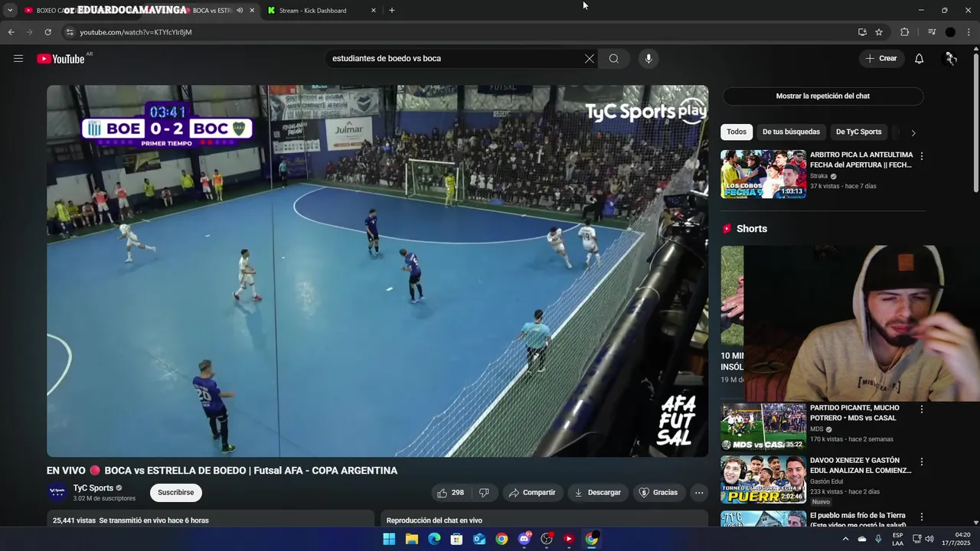Viewport: 980px width, 551px height.
Task: Open ARBITRO PICA video thumbnail
Action: click(x=763, y=174)
